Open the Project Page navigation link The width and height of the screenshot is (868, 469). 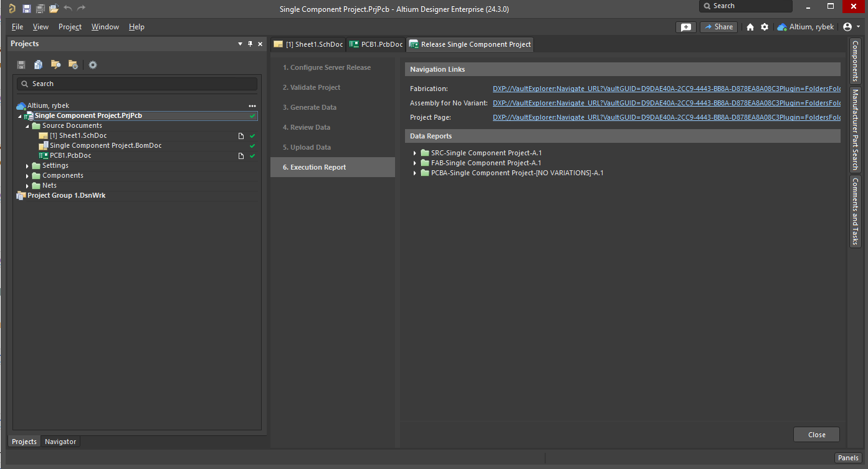666,117
